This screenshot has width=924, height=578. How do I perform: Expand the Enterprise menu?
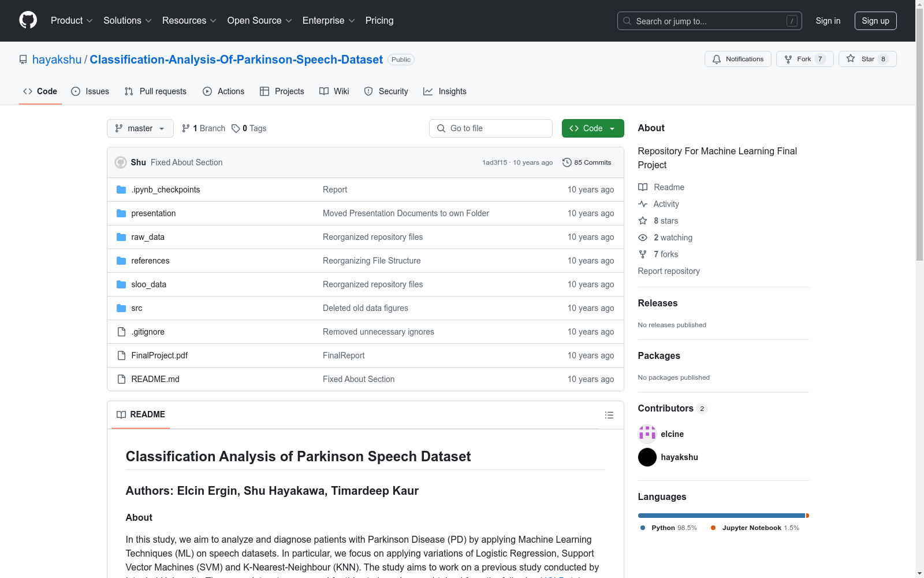click(329, 21)
